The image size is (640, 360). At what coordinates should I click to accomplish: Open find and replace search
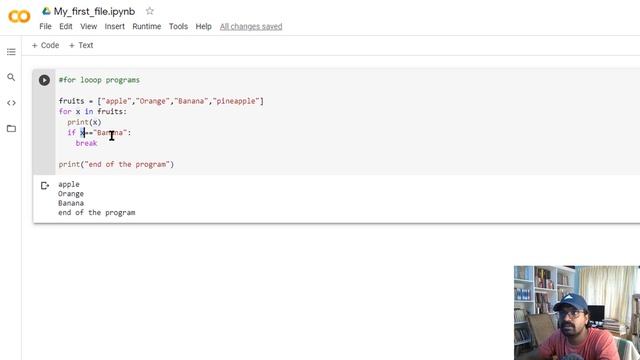tap(11, 77)
